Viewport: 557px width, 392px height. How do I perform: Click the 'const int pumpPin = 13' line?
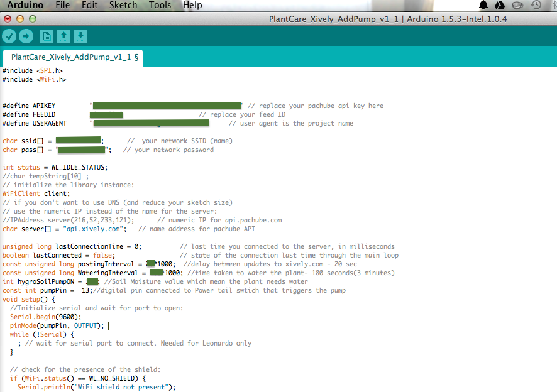coord(47,290)
